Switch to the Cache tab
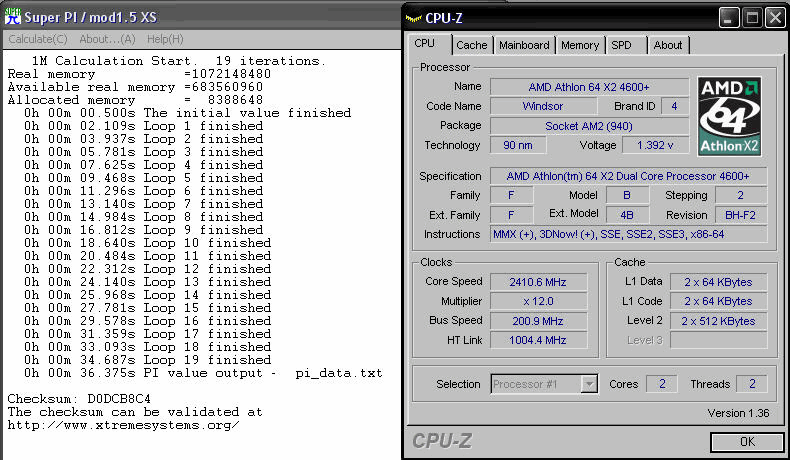Image resolution: width=790 pixels, height=460 pixels. tap(472, 45)
